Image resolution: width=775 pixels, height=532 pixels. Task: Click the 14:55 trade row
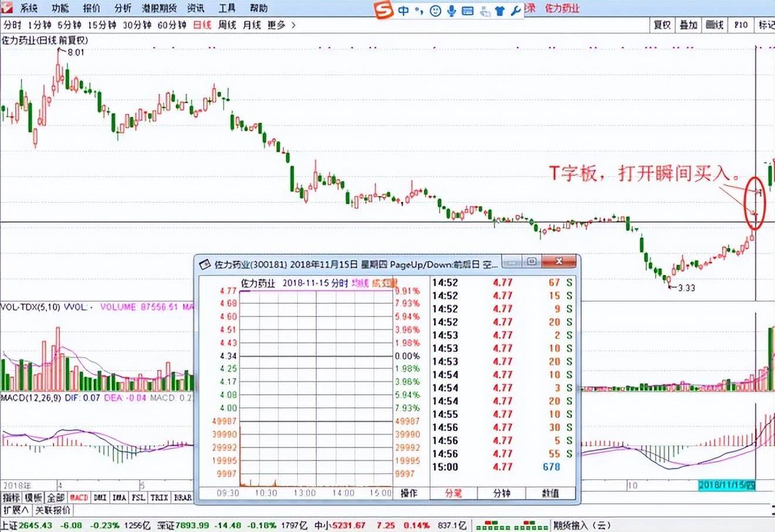503,414
